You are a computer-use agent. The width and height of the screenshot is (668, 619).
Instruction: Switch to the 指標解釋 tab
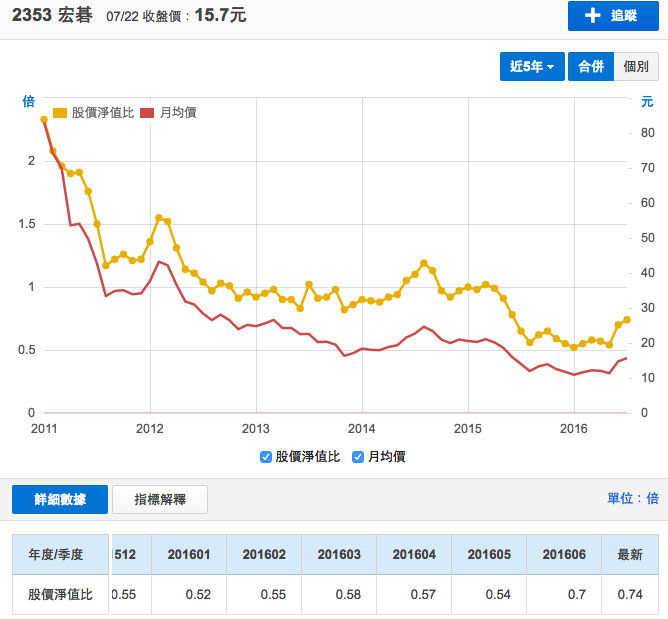click(x=159, y=499)
